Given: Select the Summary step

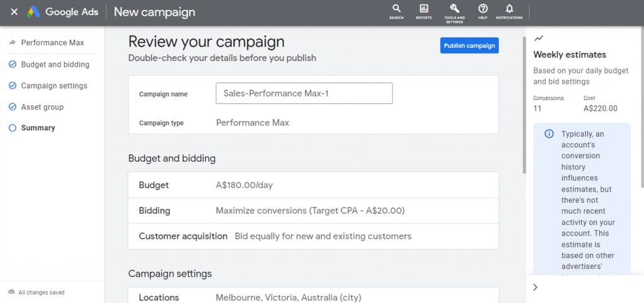Looking at the screenshot, I should point(38,128).
